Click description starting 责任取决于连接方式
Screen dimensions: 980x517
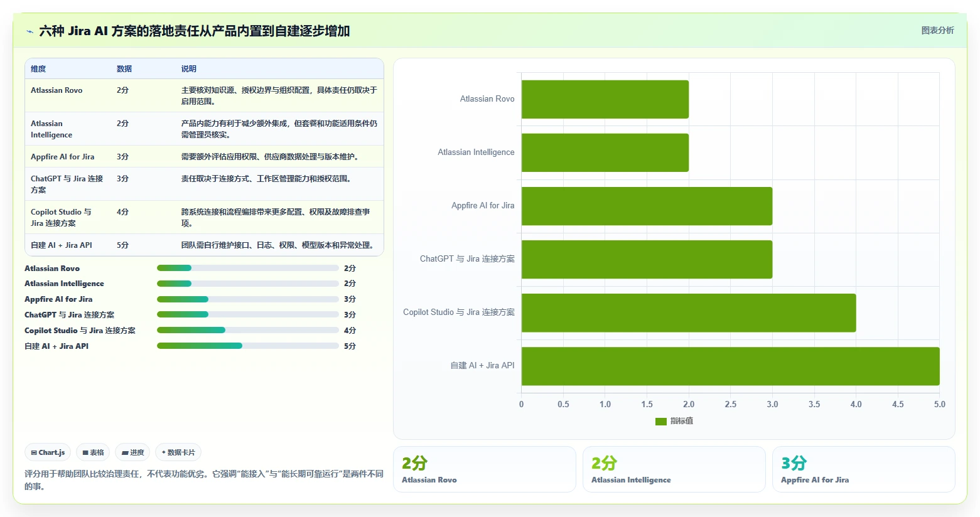(x=268, y=179)
